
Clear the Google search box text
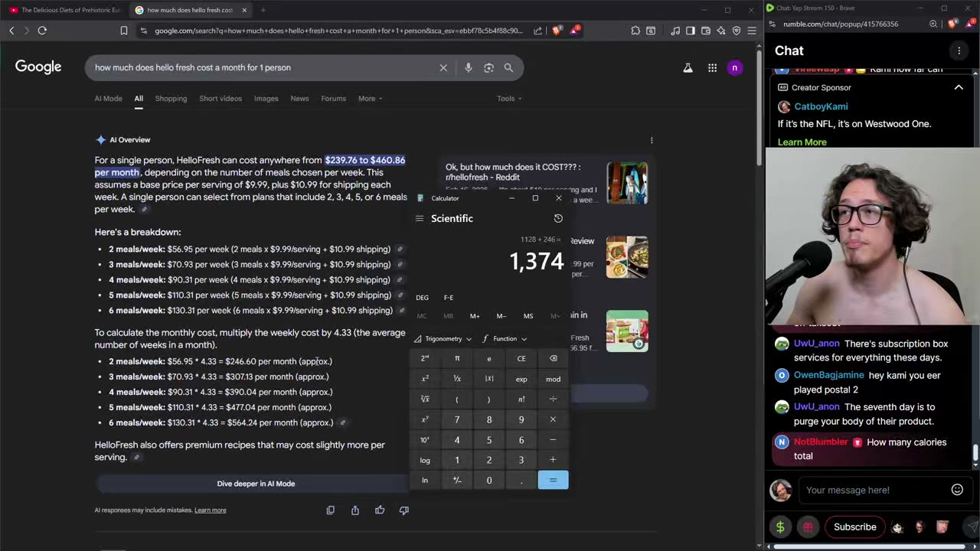pos(443,67)
